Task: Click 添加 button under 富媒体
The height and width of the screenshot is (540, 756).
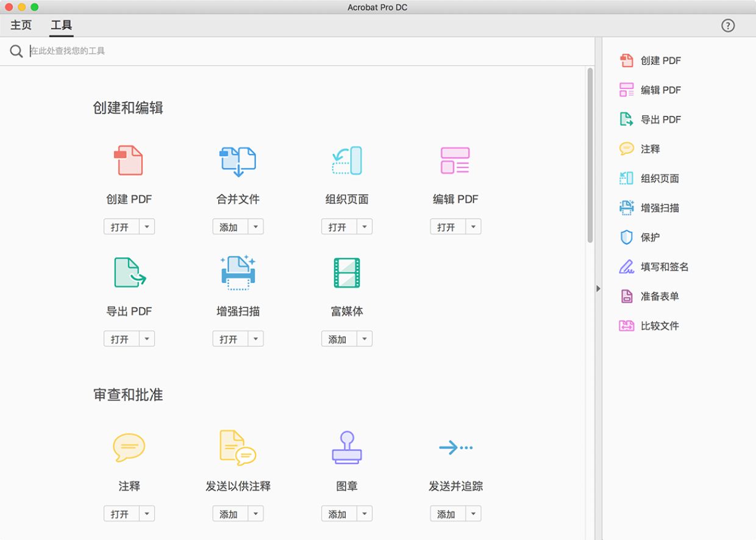Action: (x=339, y=339)
